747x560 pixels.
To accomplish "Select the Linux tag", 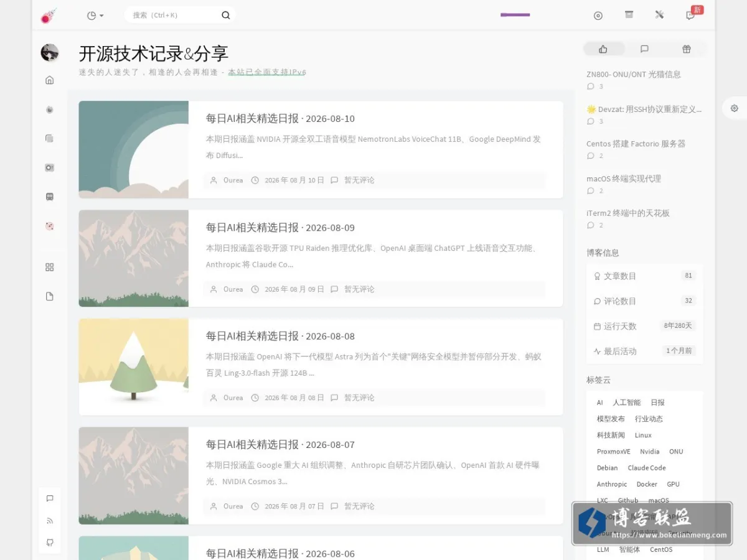I will pos(643,435).
